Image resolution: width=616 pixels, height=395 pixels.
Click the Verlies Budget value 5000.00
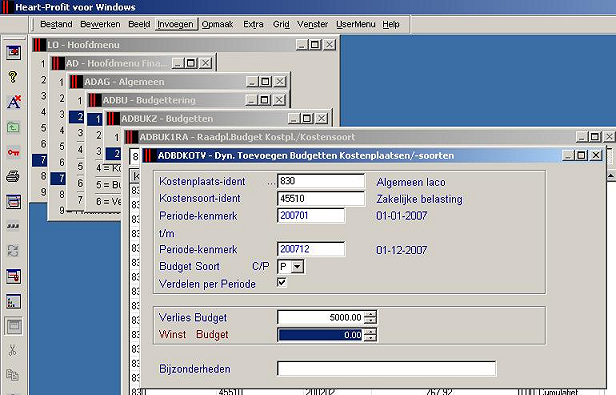(x=321, y=317)
